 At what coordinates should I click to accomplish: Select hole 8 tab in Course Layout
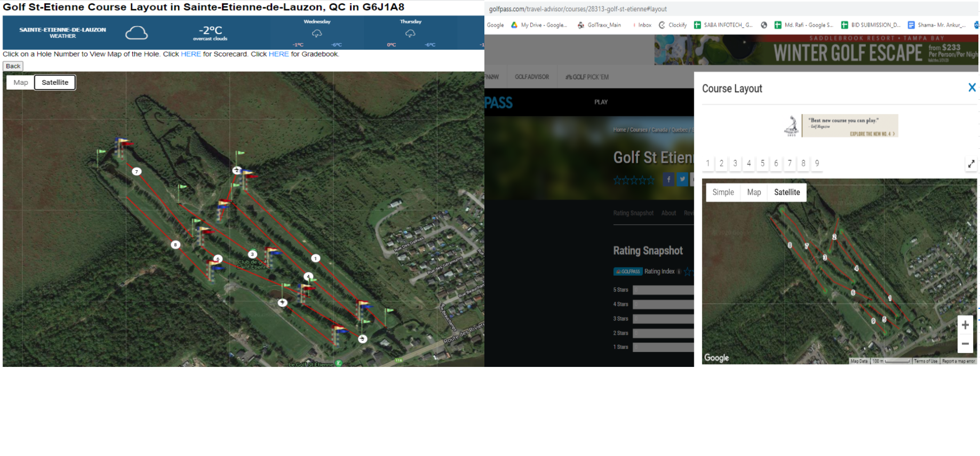(x=803, y=164)
